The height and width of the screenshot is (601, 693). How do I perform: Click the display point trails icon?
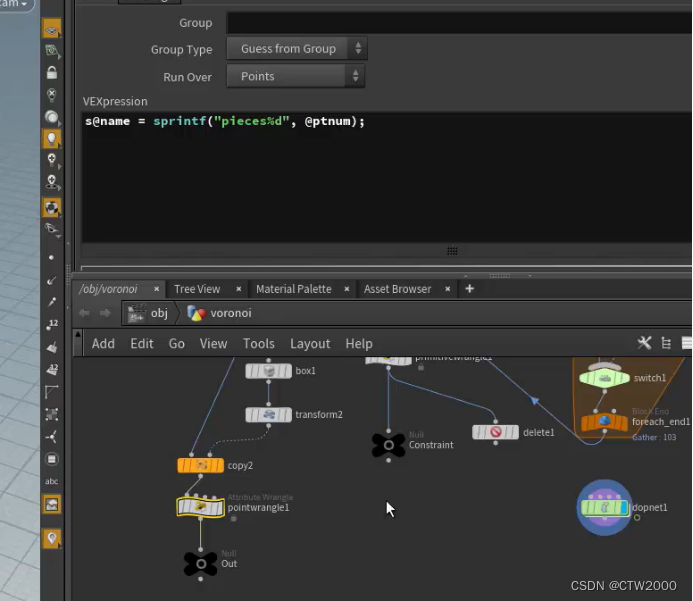(x=51, y=302)
